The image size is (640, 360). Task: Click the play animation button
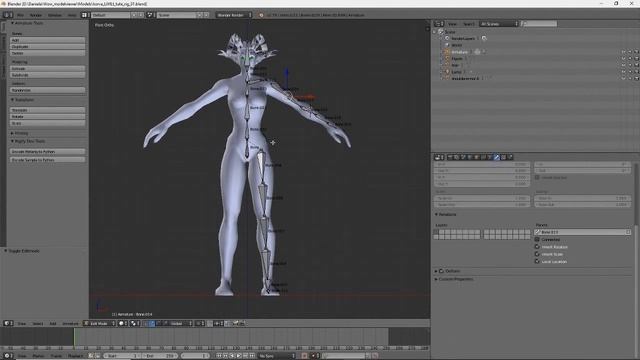pos(239,356)
